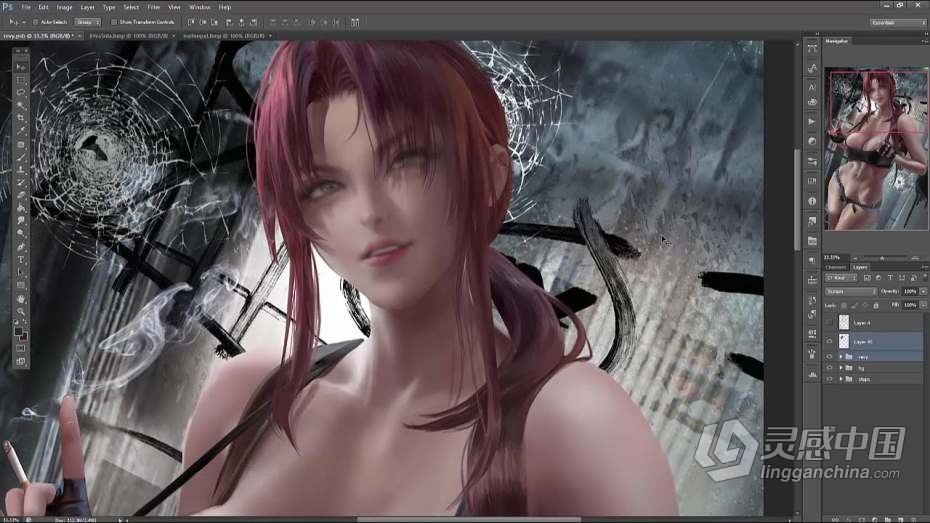Image resolution: width=930 pixels, height=523 pixels.
Task: Click the Navigator preview thumbnail
Action: pyautogui.click(x=876, y=148)
